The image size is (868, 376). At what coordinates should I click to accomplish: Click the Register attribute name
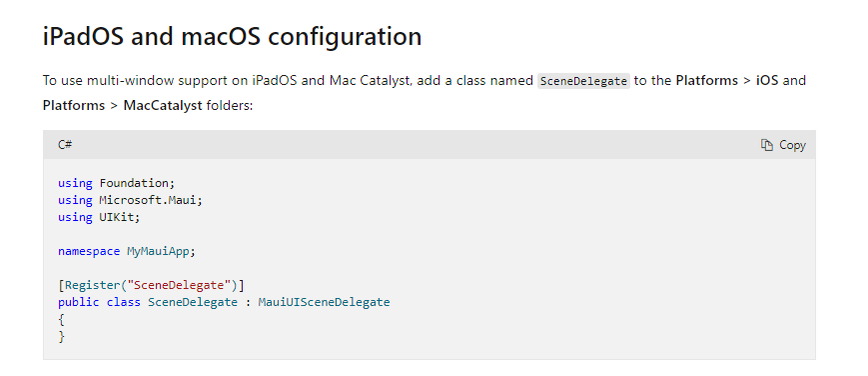pos(93,285)
